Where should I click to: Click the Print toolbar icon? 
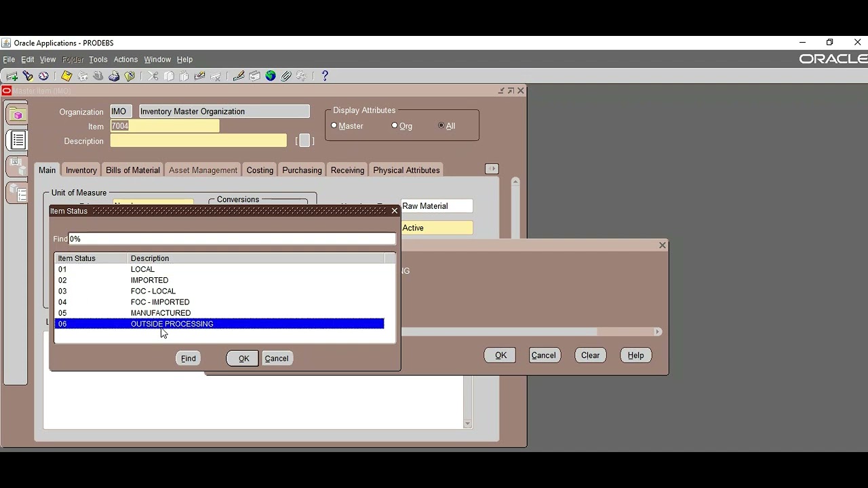[x=114, y=76]
